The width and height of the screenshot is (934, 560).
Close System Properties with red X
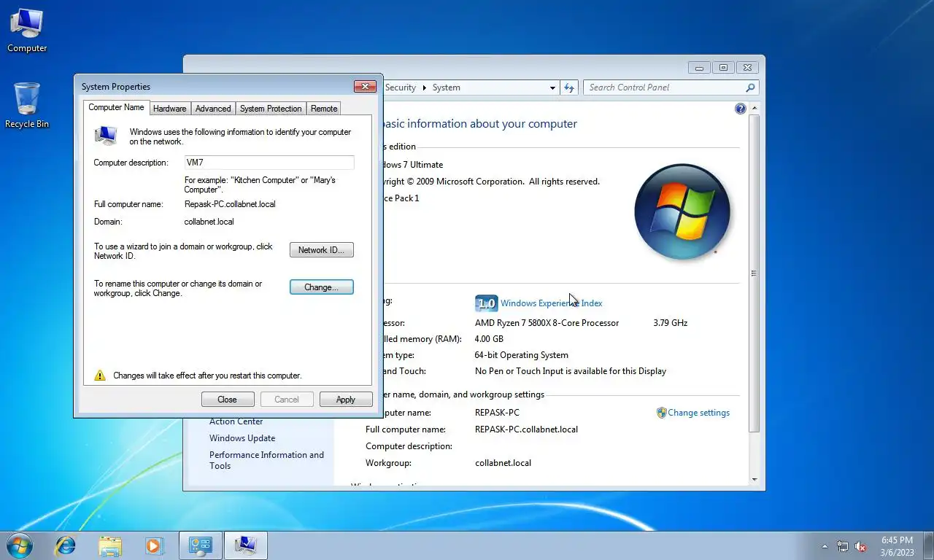[365, 87]
